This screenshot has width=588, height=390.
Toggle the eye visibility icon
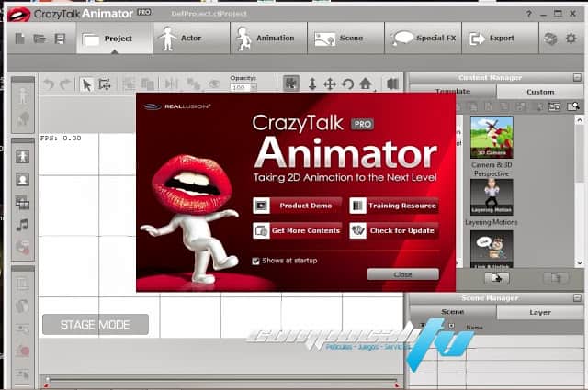tap(214, 84)
